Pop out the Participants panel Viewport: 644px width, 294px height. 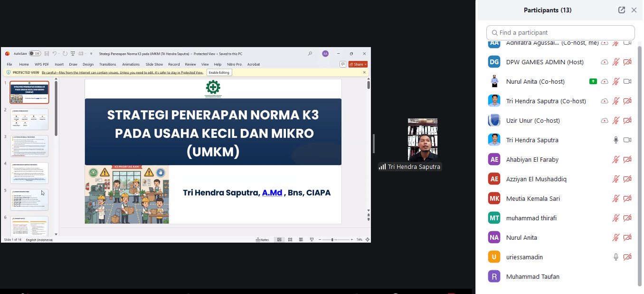point(622,10)
